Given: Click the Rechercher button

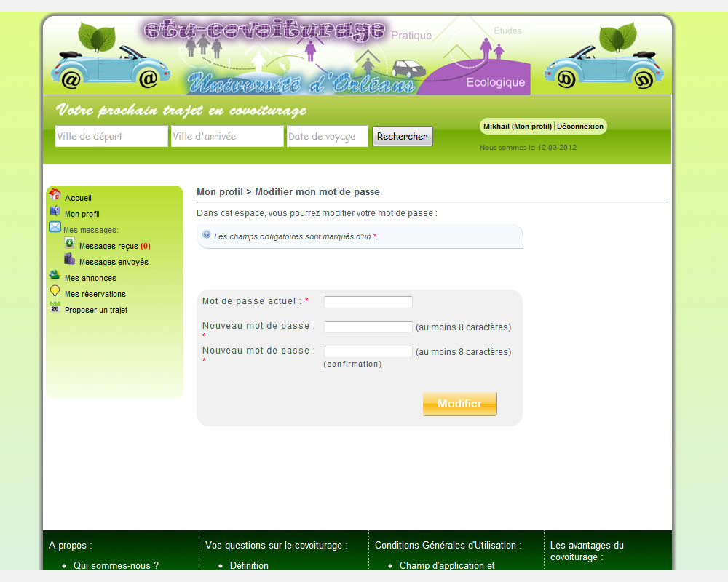Looking at the screenshot, I should tap(402, 136).
